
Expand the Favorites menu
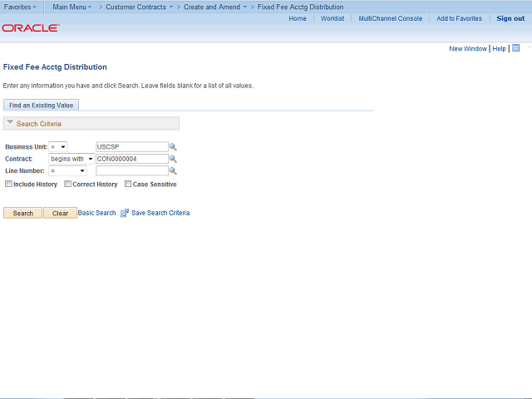click(x=20, y=7)
